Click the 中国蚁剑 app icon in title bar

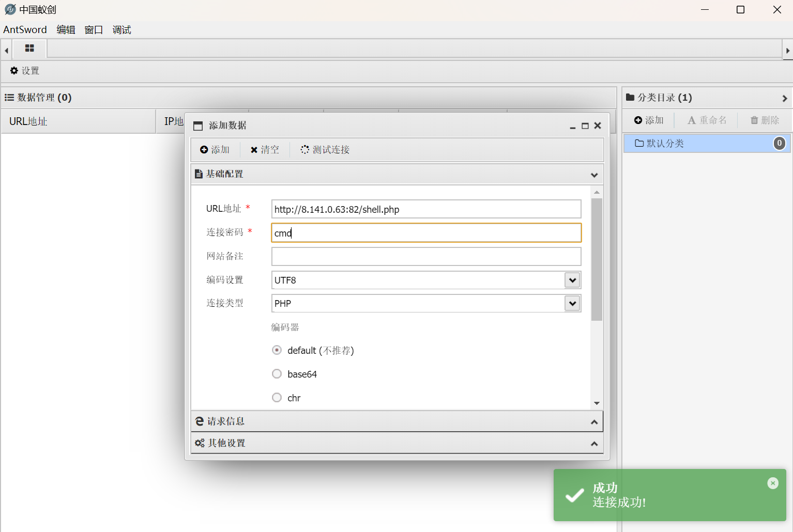coord(10,9)
